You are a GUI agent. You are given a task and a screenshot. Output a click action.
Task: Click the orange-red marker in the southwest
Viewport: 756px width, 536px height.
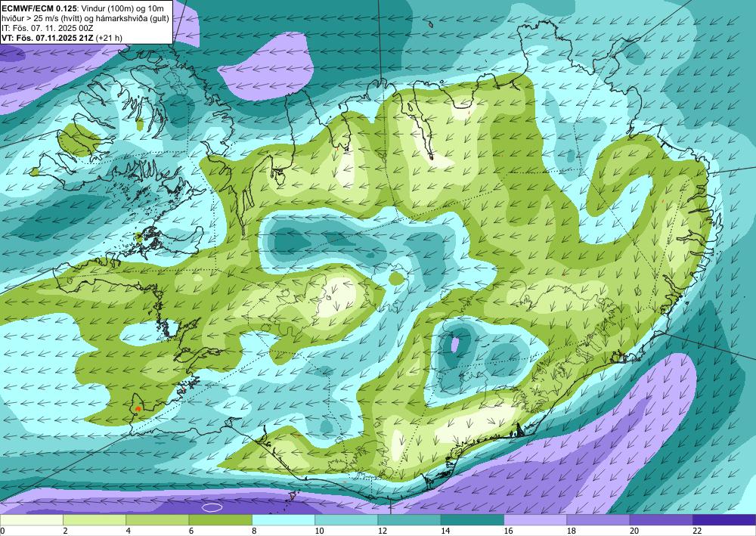(x=138, y=408)
